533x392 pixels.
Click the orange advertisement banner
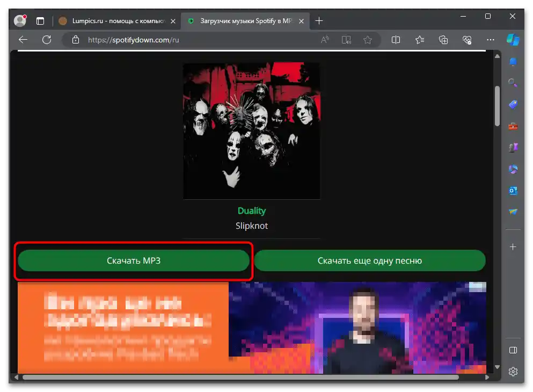click(x=252, y=328)
